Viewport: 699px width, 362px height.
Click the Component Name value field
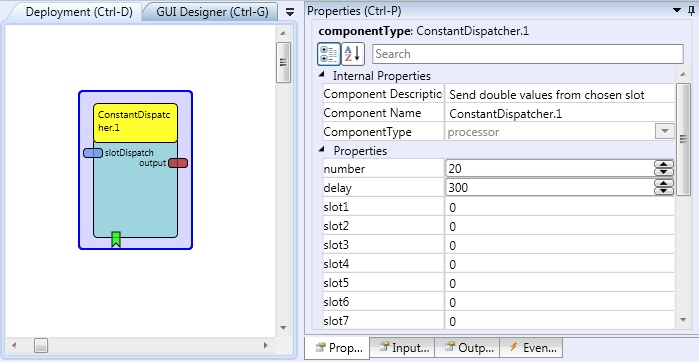coord(560,113)
